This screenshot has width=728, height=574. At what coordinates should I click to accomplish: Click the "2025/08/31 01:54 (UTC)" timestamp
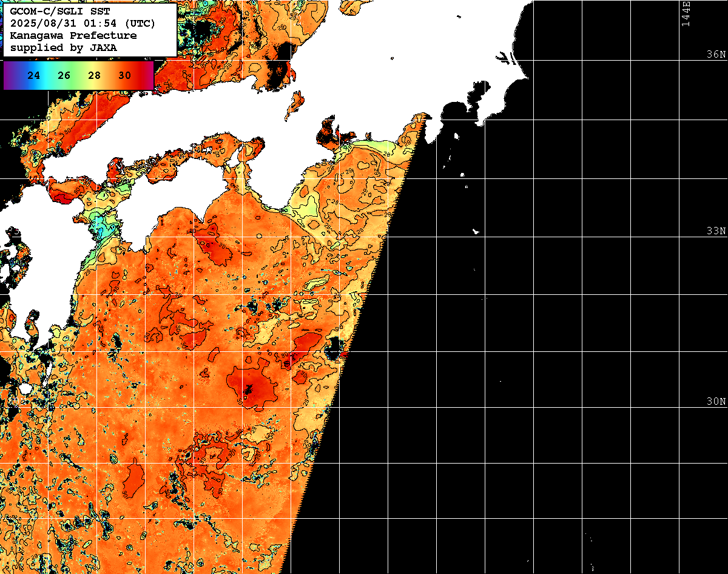(x=83, y=24)
